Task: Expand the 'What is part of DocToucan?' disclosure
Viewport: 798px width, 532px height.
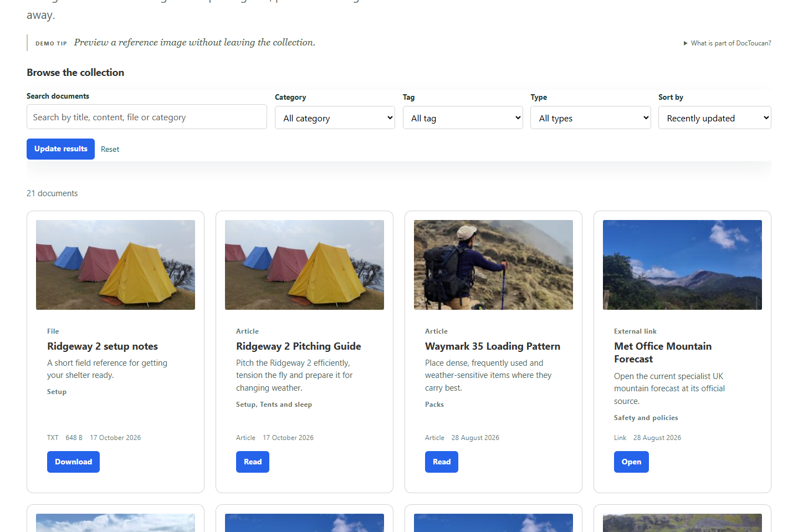Action: 727,43
